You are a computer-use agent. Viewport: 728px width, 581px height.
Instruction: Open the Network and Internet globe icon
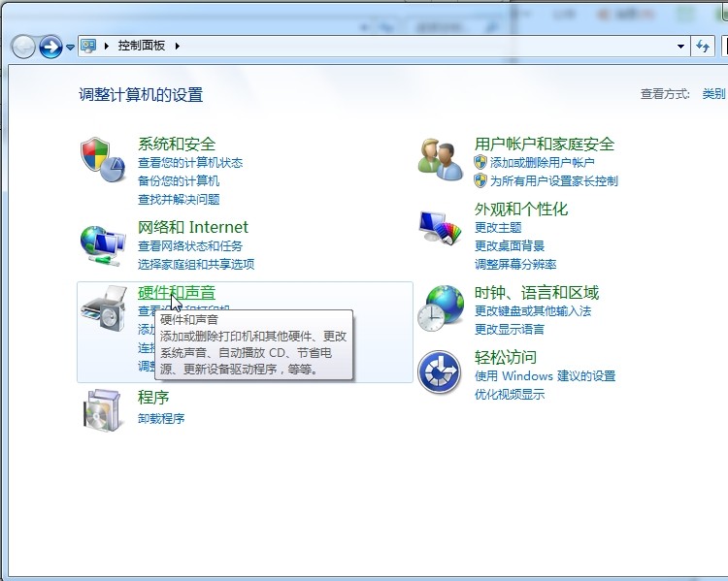pyautogui.click(x=103, y=245)
